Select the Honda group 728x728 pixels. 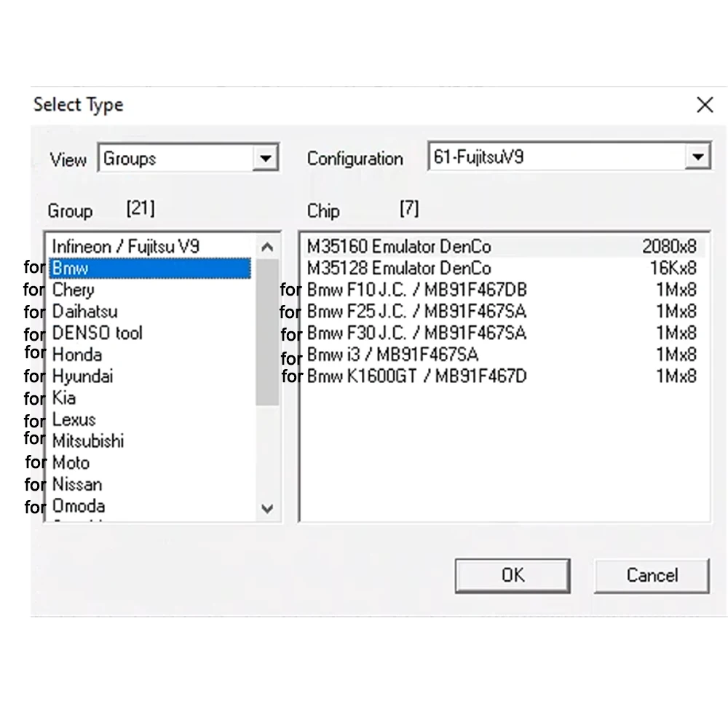click(x=150, y=355)
